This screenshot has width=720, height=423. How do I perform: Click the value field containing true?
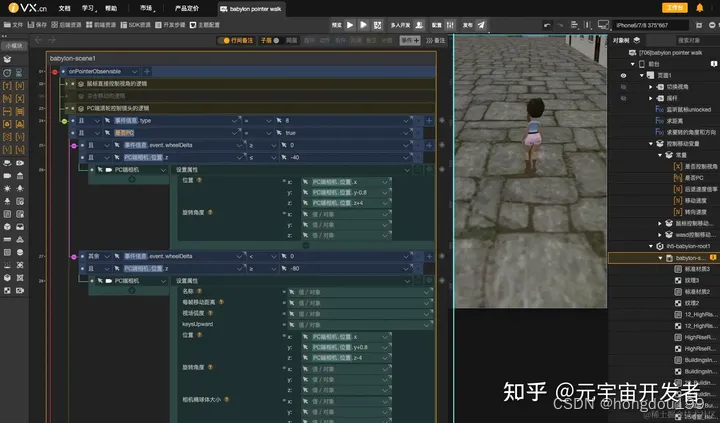pos(343,133)
